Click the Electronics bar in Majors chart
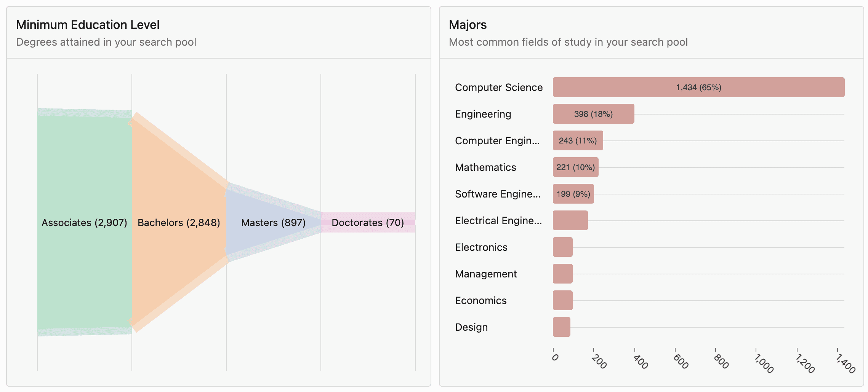The height and width of the screenshot is (392, 868). (562, 247)
